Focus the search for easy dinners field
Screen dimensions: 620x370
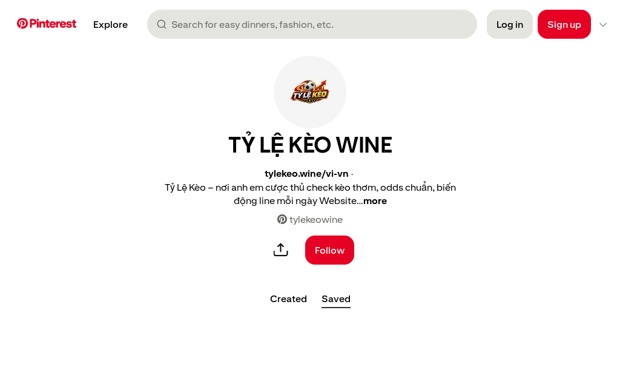[x=312, y=25]
